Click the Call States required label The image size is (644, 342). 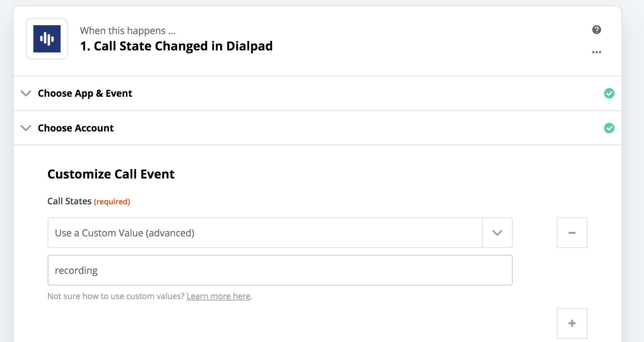pyautogui.click(x=88, y=201)
